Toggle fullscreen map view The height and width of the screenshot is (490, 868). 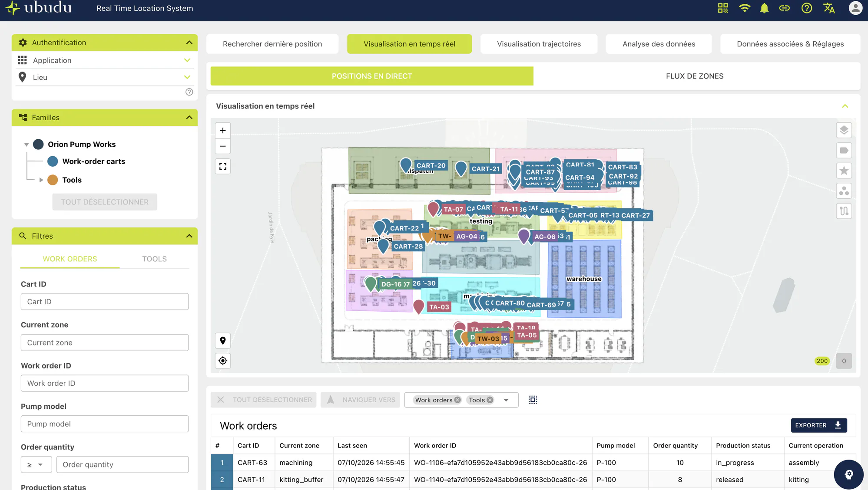(x=223, y=167)
